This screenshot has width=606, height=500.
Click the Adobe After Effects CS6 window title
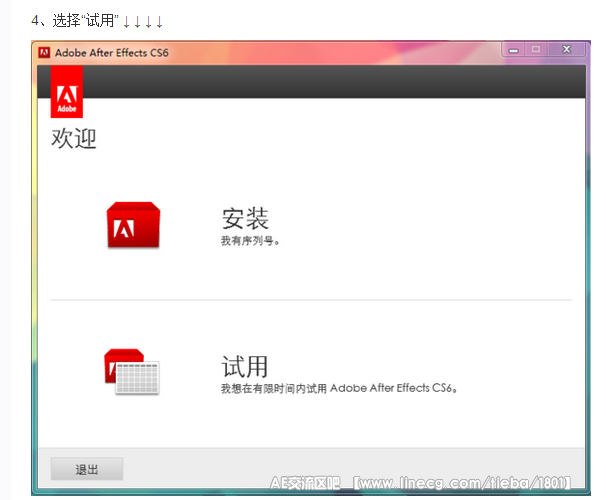tap(112, 53)
